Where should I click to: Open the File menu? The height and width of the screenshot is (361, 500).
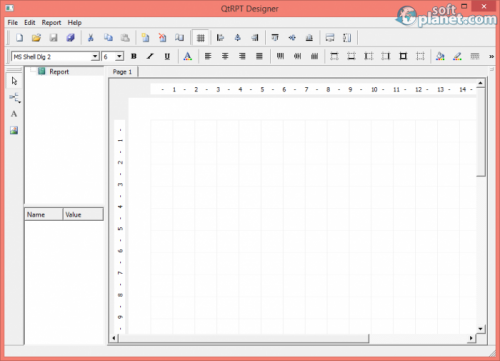(13, 23)
